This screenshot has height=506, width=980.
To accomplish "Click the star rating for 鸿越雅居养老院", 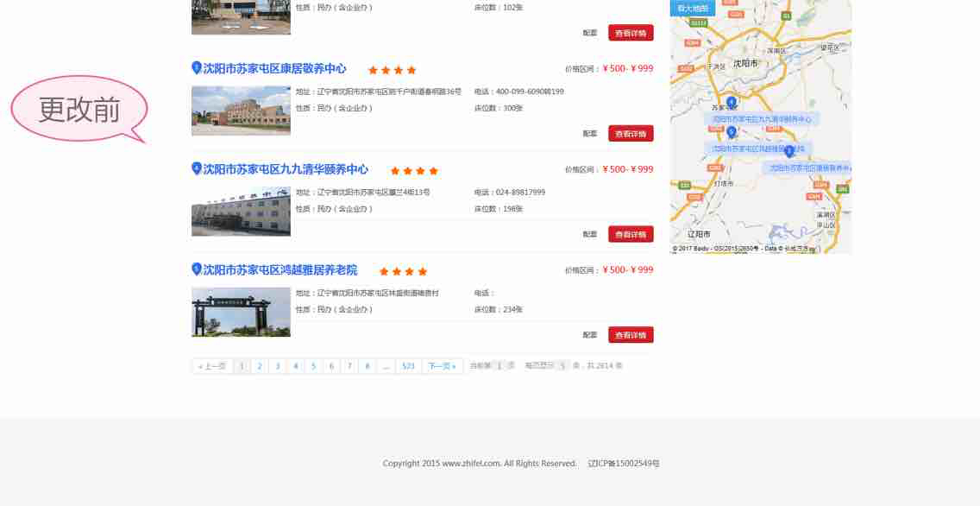I will tap(403, 271).
